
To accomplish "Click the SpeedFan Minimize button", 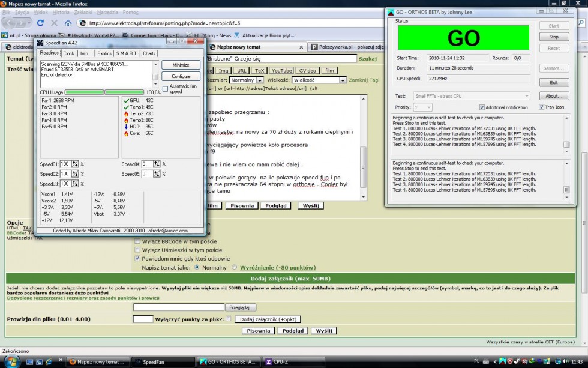I will [181, 65].
